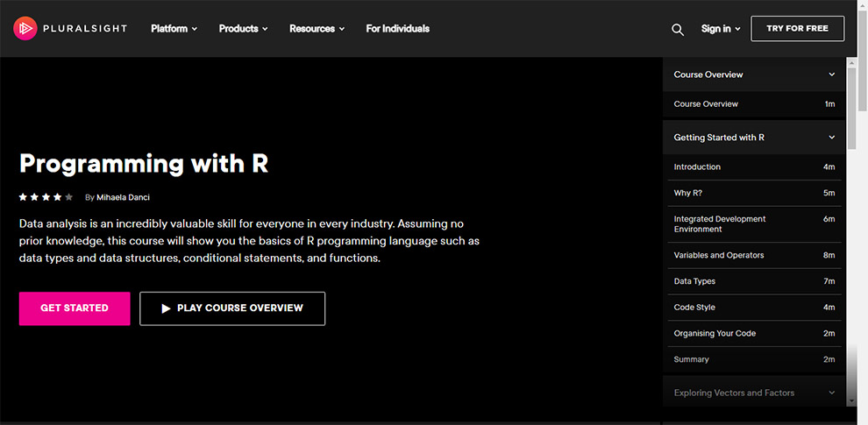Expand the Exploring Vectors and Factors chevron
868x425 pixels.
point(831,393)
